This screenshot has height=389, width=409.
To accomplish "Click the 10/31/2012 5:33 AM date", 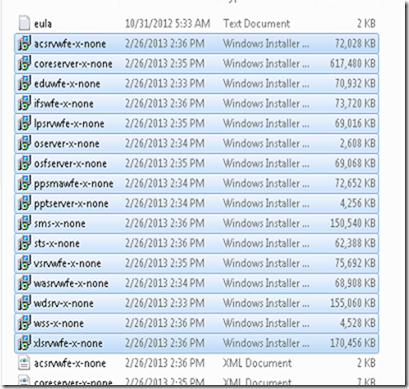I will pos(168,23).
